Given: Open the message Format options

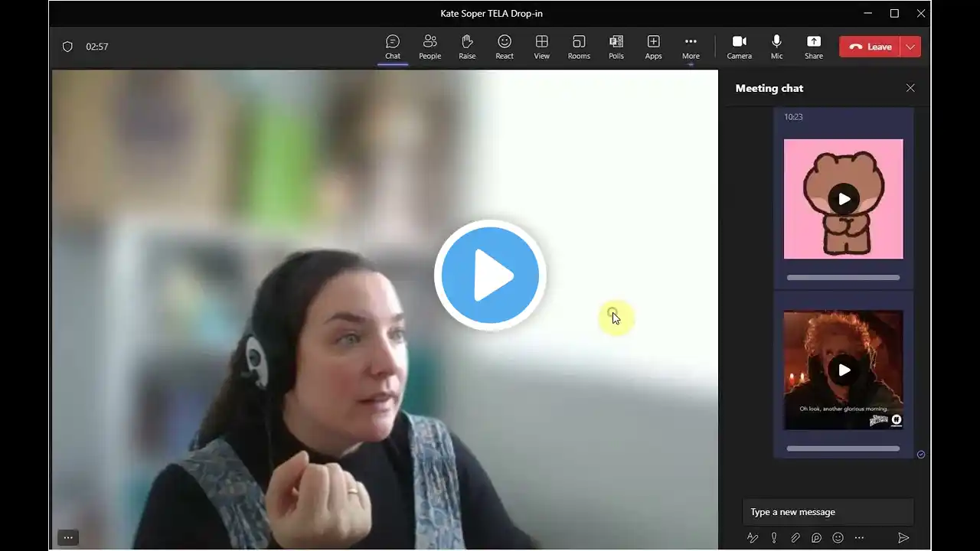Looking at the screenshot, I should click(x=753, y=538).
